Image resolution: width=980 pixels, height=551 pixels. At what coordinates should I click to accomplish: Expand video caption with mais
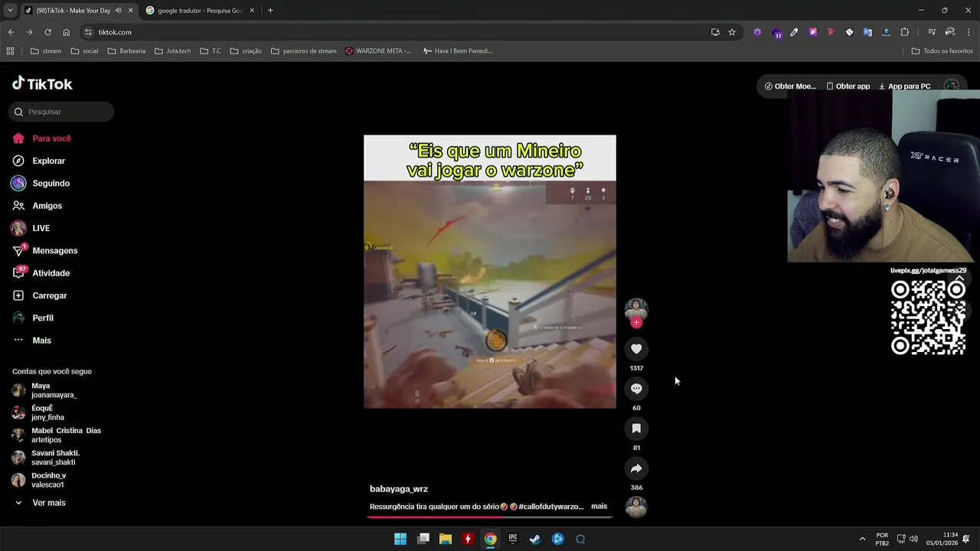coord(599,507)
